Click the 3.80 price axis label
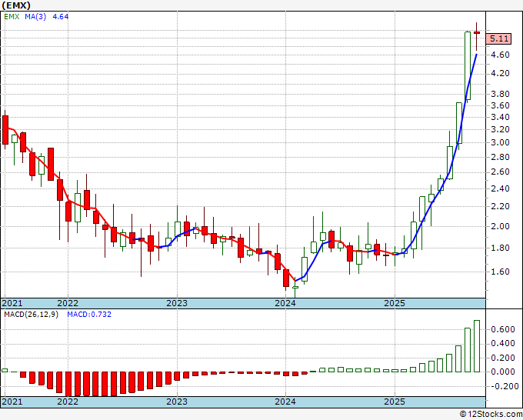 pyautogui.click(x=501, y=94)
